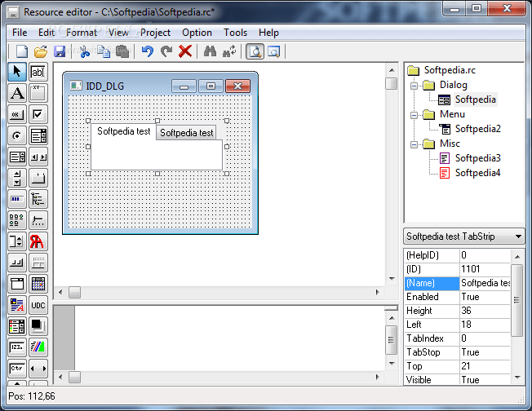Click the Replace binoculars icon

click(229, 51)
